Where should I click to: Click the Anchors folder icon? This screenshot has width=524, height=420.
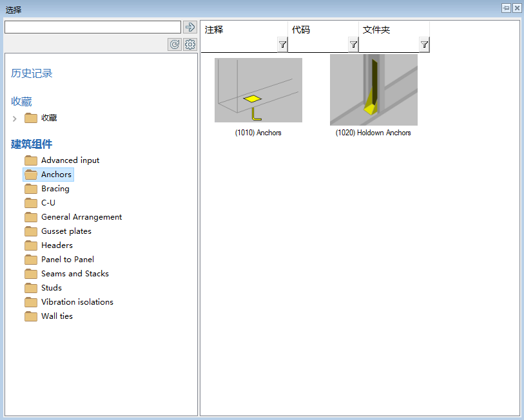click(31, 175)
